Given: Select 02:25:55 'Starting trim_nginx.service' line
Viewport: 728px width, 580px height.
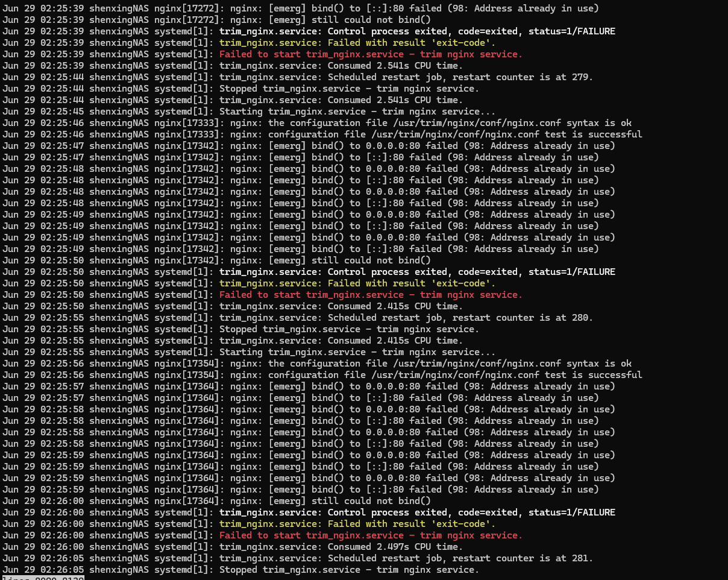Looking at the screenshot, I should tap(249, 352).
